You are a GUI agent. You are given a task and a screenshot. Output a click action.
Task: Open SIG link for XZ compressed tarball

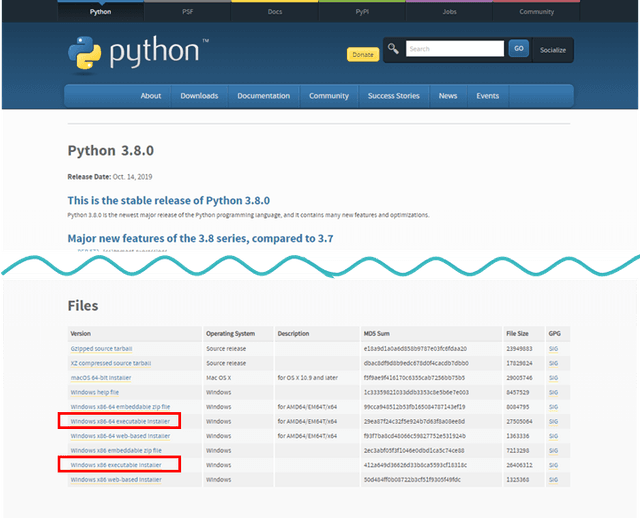click(x=553, y=363)
